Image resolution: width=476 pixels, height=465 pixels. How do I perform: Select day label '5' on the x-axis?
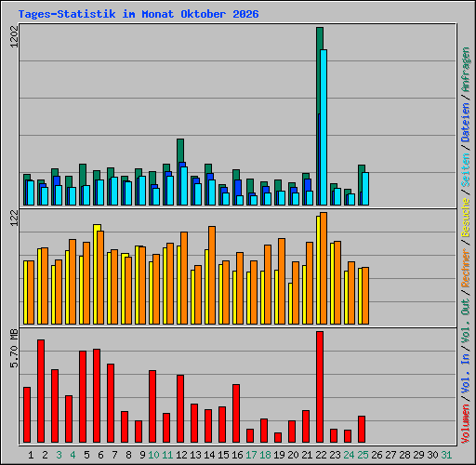point(86,455)
